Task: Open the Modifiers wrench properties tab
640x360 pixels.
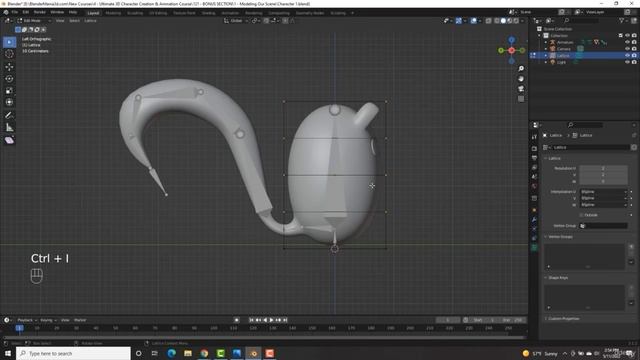Action: click(x=534, y=220)
